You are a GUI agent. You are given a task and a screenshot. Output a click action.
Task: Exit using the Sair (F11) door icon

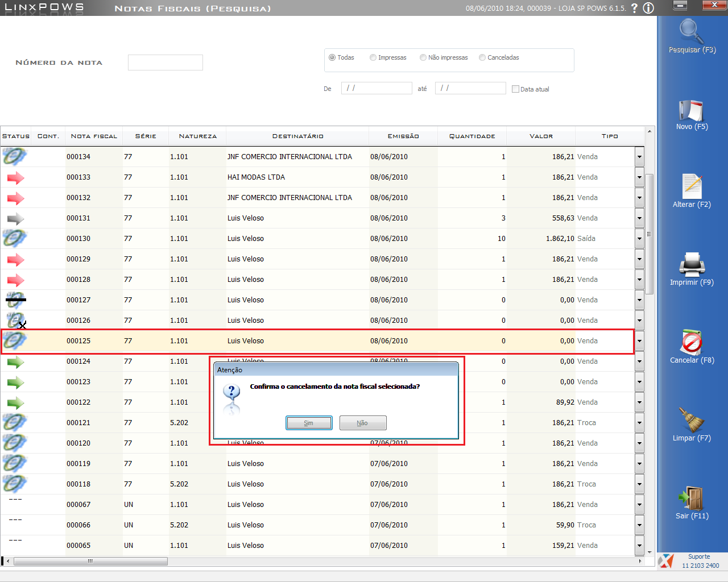tap(692, 498)
